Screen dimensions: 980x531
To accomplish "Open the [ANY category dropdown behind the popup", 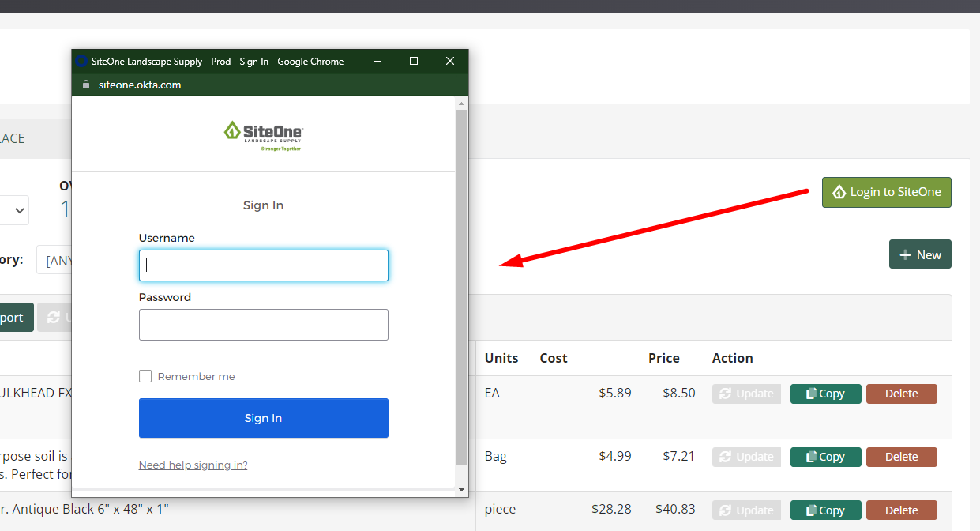I will click(x=54, y=260).
